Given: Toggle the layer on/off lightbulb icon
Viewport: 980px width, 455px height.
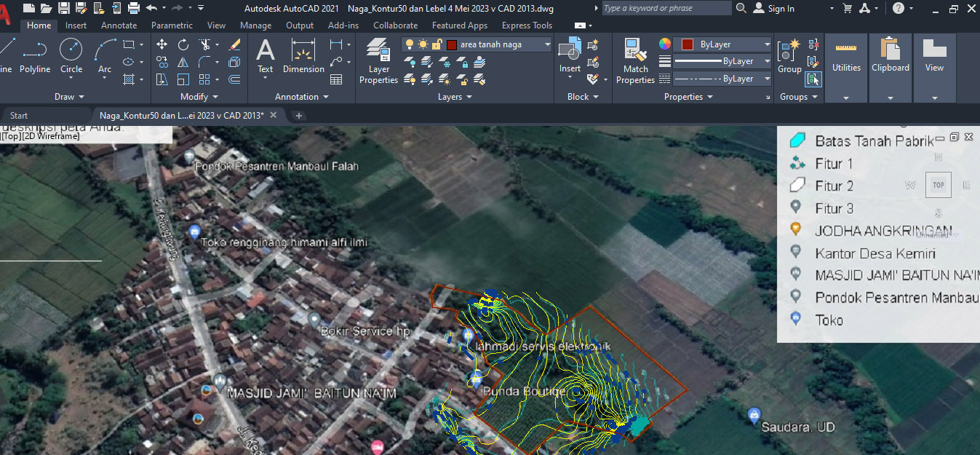Looking at the screenshot, I should 410,44.
